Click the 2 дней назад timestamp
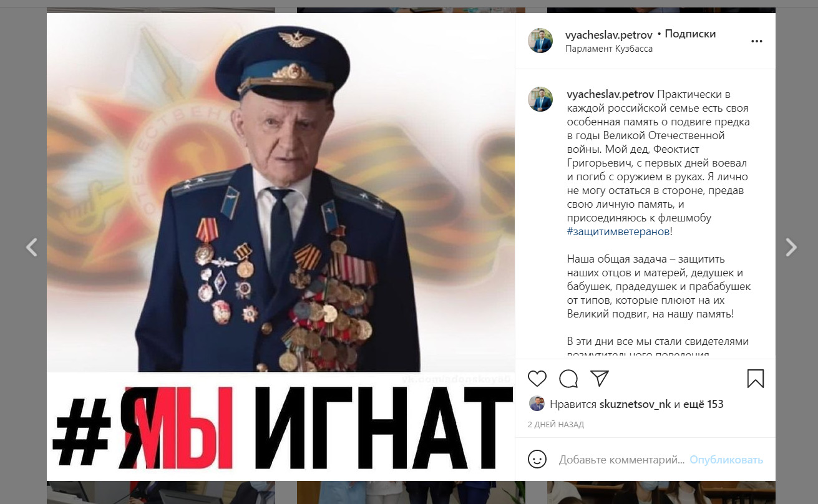This screenshot has height=504, width=818. coord(556,425)
